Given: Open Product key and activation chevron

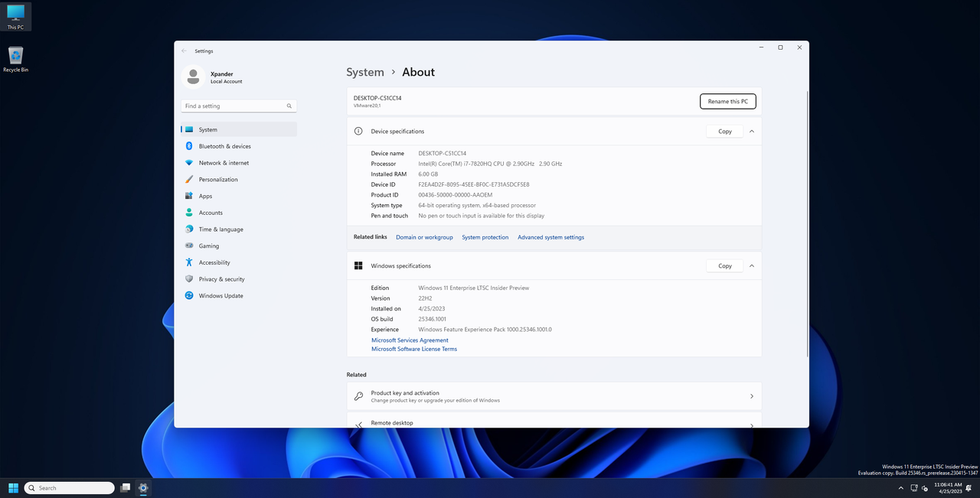Looking at the screenshot, I should point(752,396).
